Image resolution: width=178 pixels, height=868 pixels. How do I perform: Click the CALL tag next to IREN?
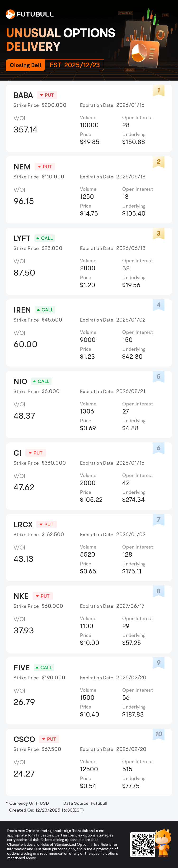[45, 310]
